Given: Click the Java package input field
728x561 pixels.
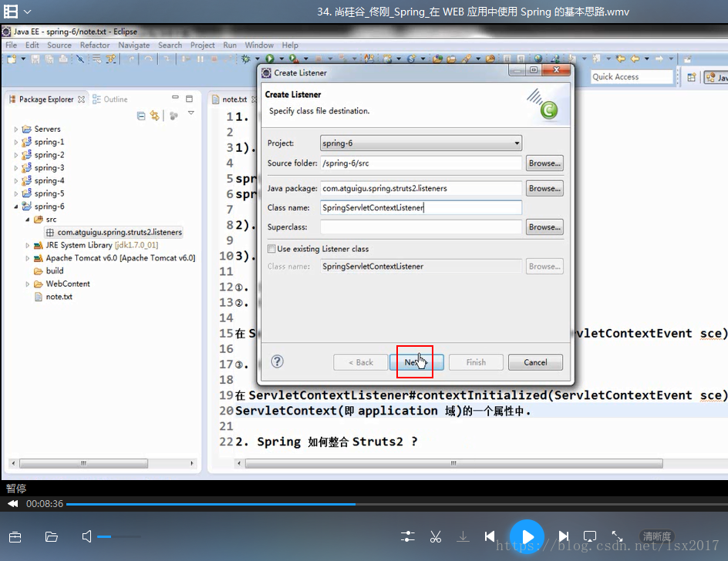Looking at the screenshot, I should point(420,188).
